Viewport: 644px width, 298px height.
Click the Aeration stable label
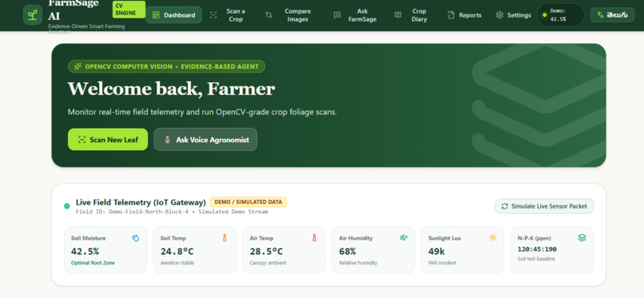tap(177, 263)
